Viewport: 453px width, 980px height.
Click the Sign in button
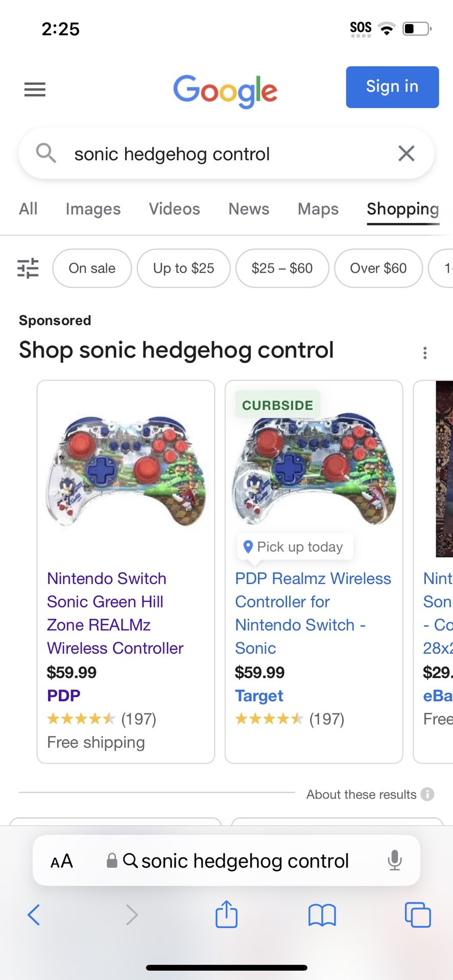tap(392, 87)
